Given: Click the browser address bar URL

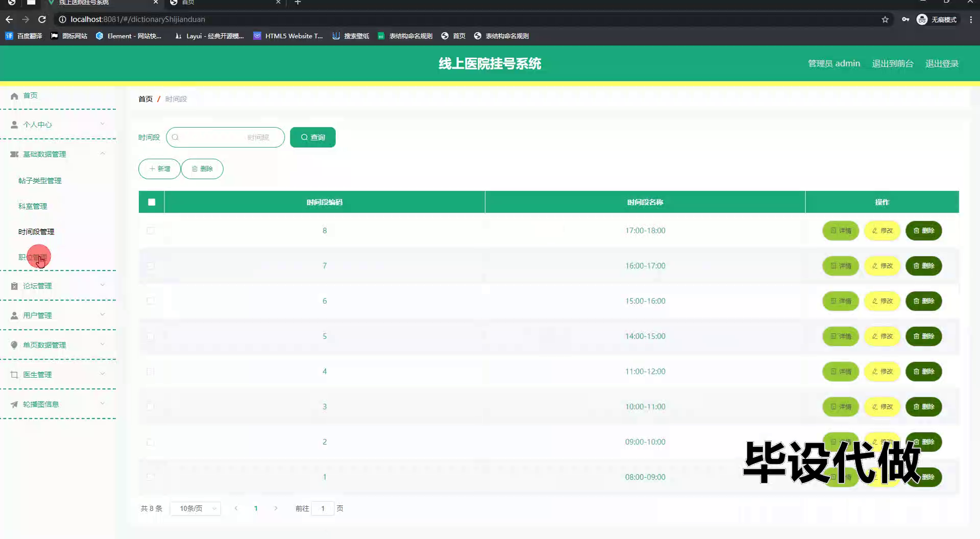Looking at the screenshot, I should pyautogui.click(x=138, y=19).
